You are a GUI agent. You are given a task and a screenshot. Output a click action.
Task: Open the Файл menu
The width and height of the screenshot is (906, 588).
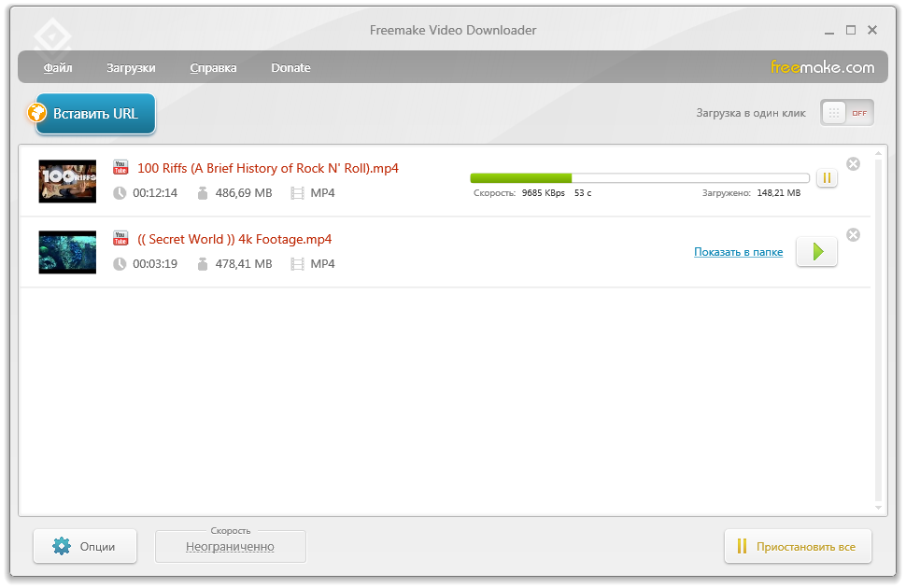[x=58, y=67]
